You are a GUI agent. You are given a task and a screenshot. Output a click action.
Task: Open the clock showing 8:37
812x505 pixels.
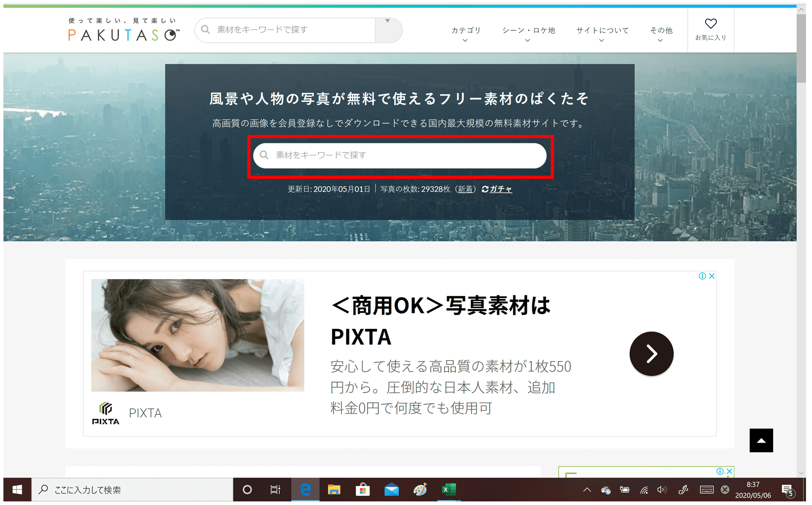(753, 489)
